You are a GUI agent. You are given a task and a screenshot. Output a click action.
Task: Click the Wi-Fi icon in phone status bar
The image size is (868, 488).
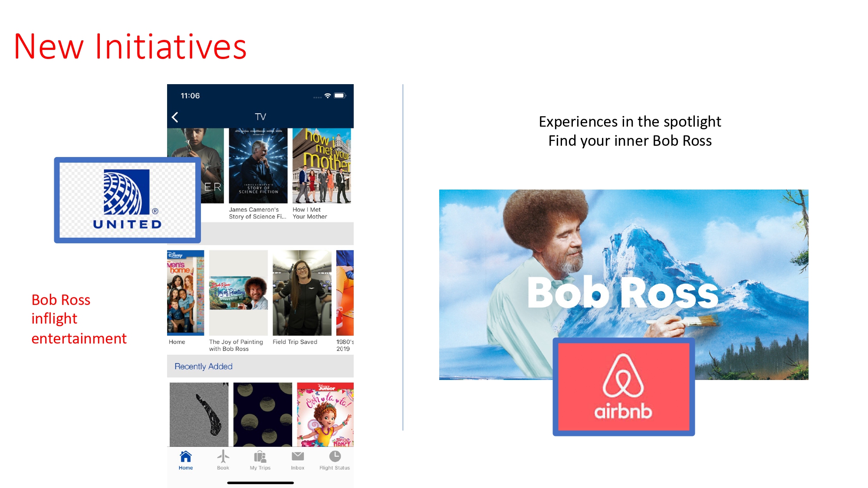328,95
